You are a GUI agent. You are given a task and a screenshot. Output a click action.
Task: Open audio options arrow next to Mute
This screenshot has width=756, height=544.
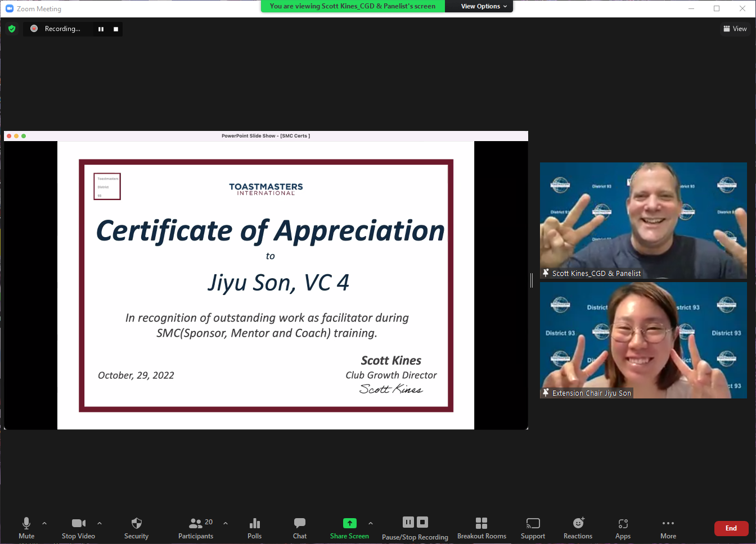click(44, 523)
